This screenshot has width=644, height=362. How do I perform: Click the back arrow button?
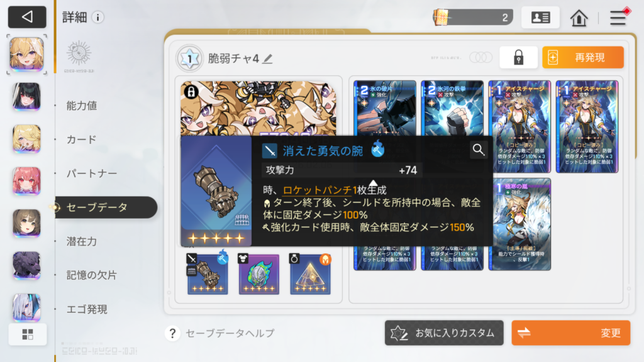[x=27, y=17]
